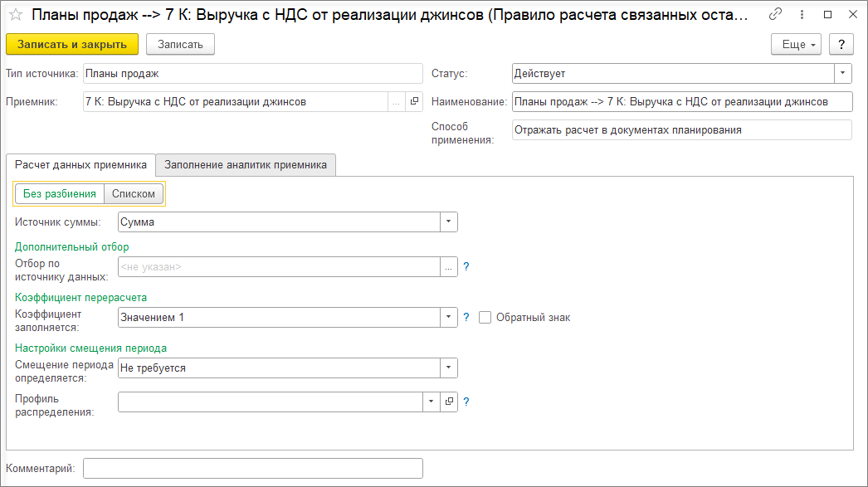Open Профиль распределения linked item icon

[449, 402]
